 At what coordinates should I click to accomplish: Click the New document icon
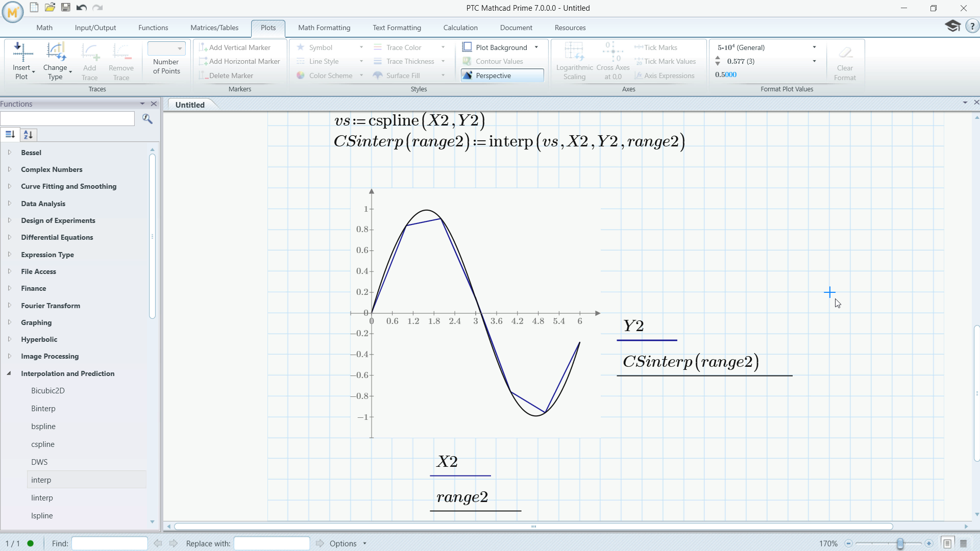[34, 7]
